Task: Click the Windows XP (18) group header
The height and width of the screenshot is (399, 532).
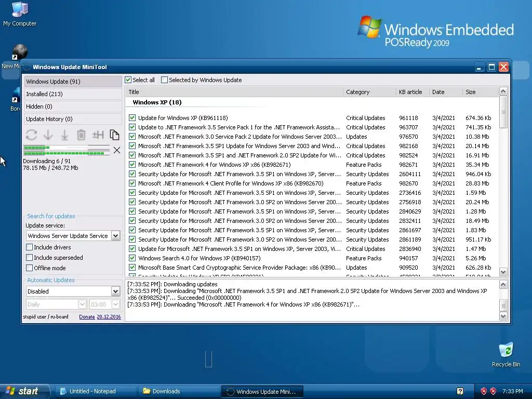Action: (157, 102)
